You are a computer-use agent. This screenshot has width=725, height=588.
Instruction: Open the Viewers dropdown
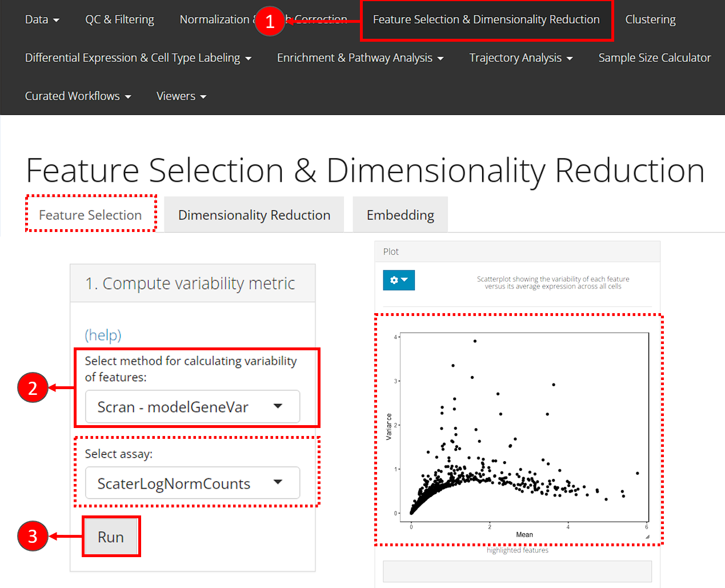click(x=181, y=96)
